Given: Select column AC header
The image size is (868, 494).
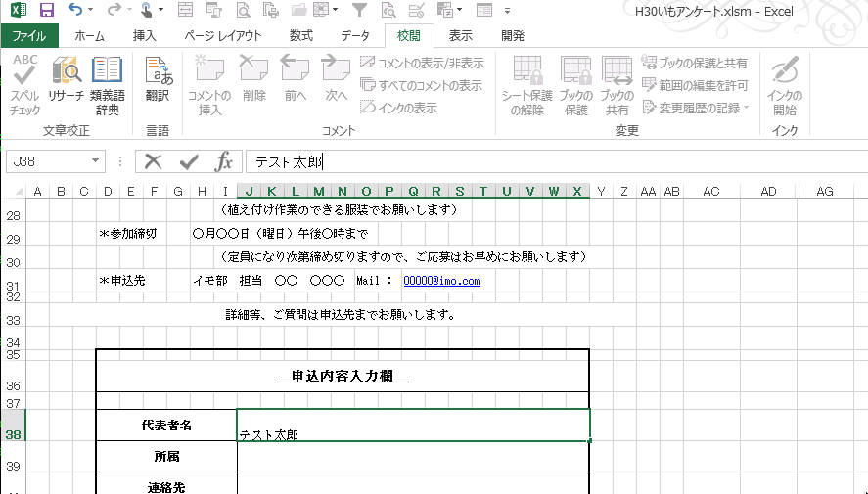Looking at the screenshot, I should [x=711, y=191].
